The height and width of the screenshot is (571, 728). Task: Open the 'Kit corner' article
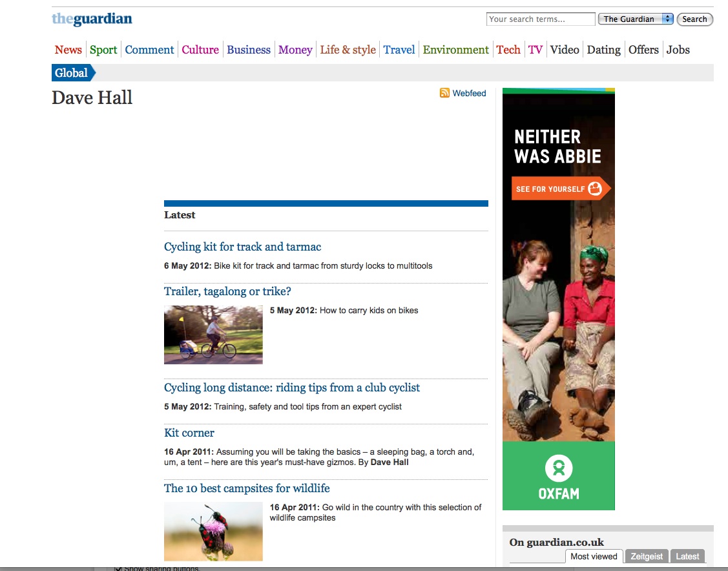coord(189,433)
